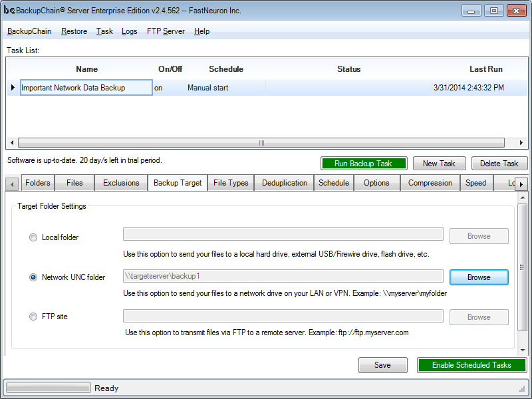The height and width of the screenshot is (399, 532).
Task: Select the Network UNC folder radio button
Action: click(x=33, y=277)
